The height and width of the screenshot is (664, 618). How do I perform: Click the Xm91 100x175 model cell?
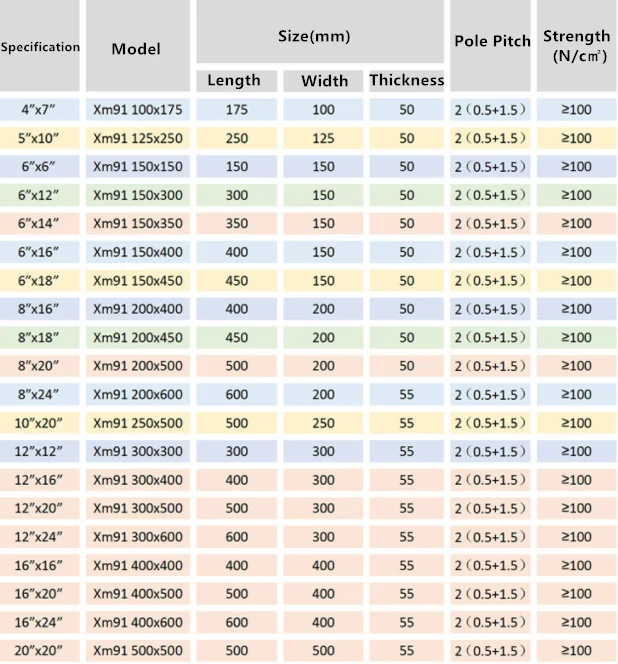point(137,110)
